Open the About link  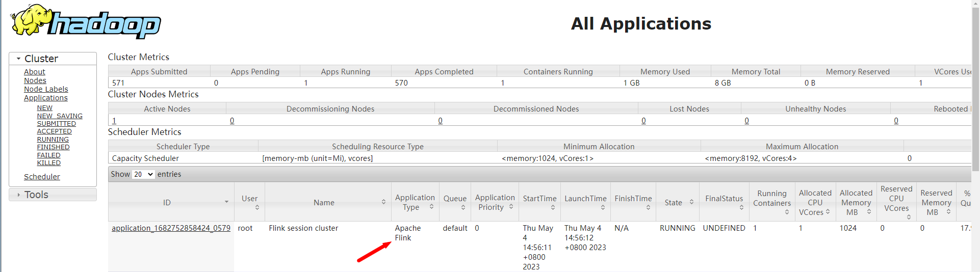(35, 72)
